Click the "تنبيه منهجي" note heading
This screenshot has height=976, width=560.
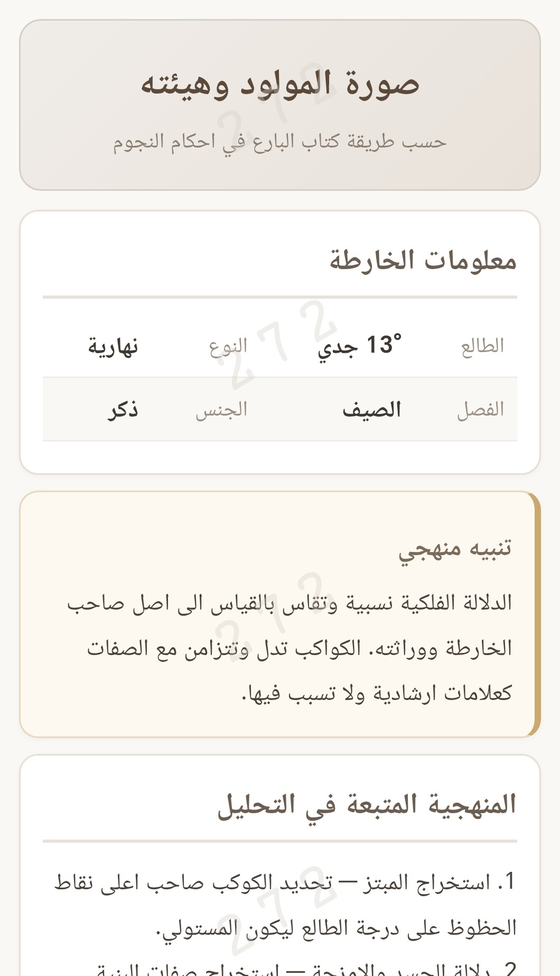pyautogui.click(x=455, y=549)
